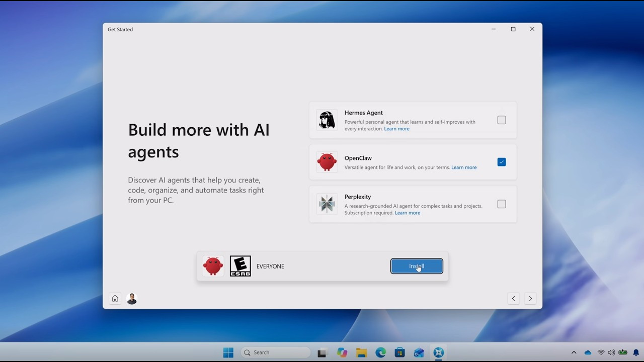The width and height of the screenshot is (644, 362).
Task: Open Learn more link for Hermes Agent
Action: (397, 129)
